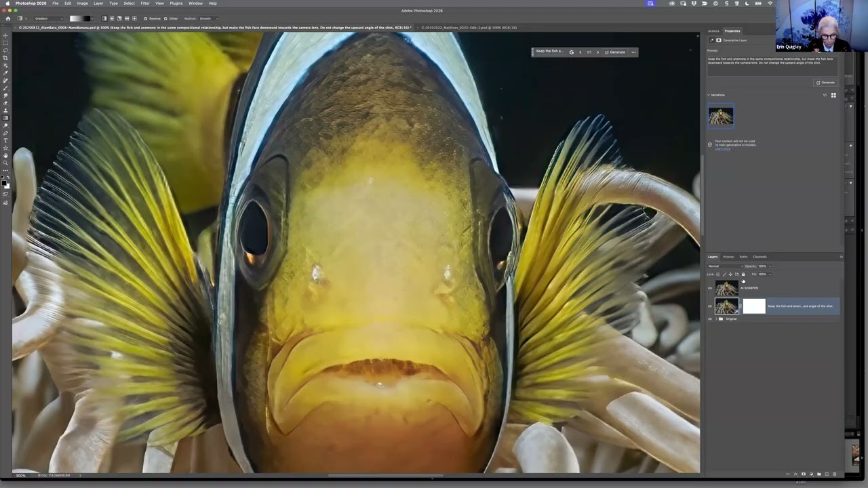
Task: Hide the Original group
Action: 710,319
